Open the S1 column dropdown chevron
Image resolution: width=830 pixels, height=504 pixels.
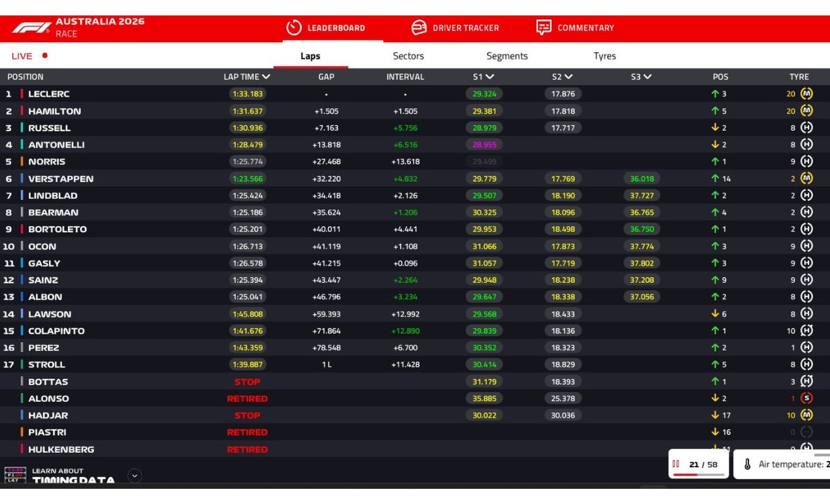click(x=490, y=77)
